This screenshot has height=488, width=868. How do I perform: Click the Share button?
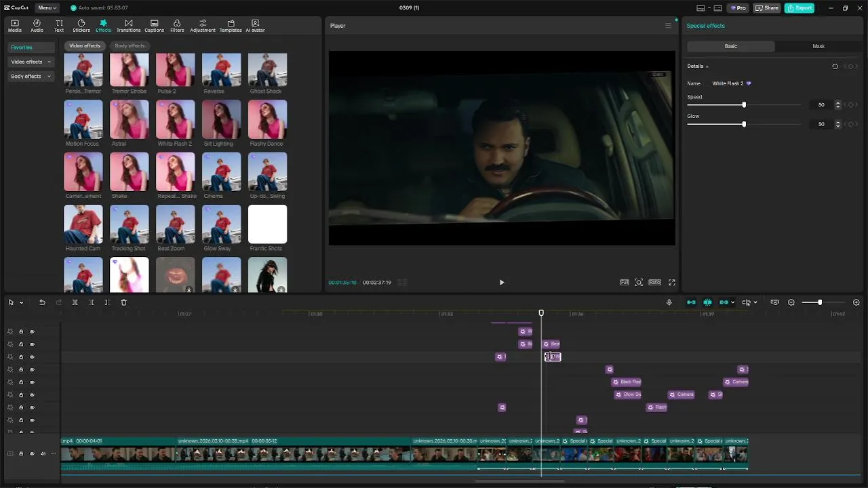[x=767, y=8]
